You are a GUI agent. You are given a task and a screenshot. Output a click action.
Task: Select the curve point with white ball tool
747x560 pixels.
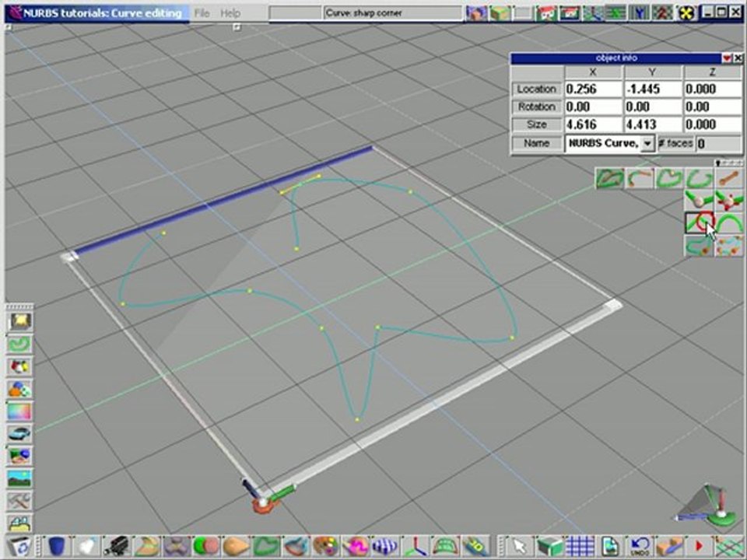(x=700, y=201)
